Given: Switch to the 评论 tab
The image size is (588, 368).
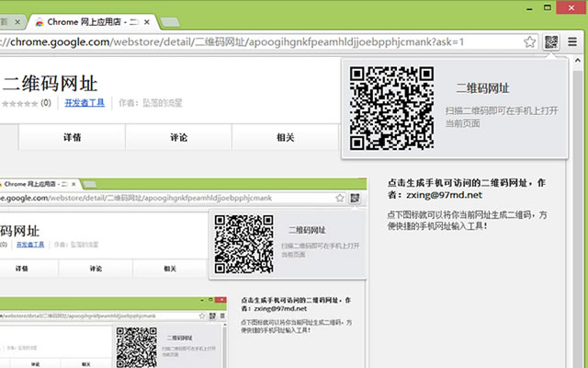Looking at the screenshot, I should pyautogui.click(x=178, y=137).
